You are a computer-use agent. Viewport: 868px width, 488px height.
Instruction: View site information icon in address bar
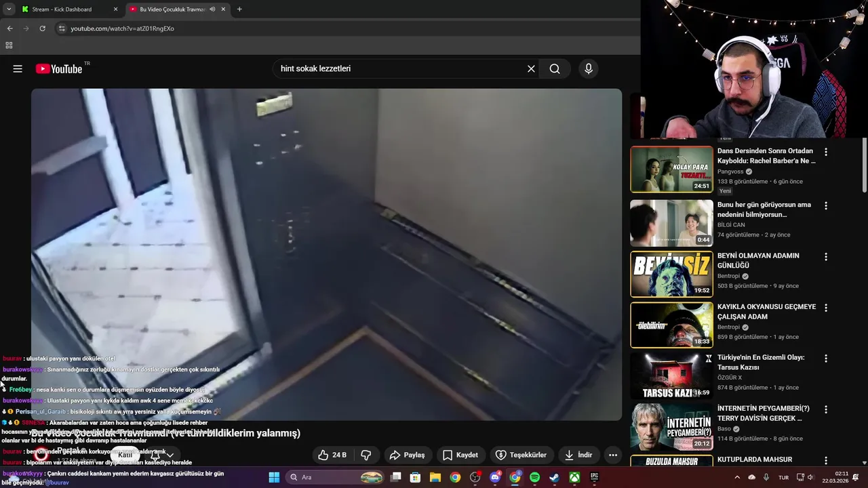[x=62, y=28]
